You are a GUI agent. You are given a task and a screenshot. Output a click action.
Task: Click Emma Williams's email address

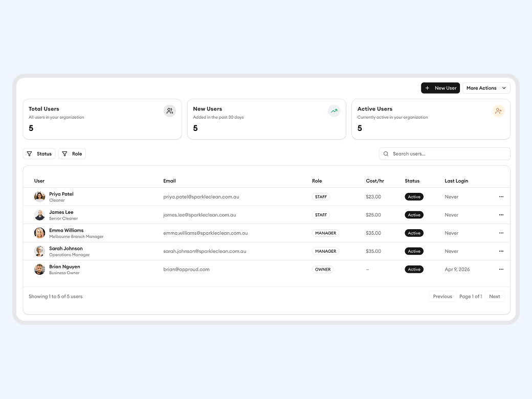[x=206, y=233]
